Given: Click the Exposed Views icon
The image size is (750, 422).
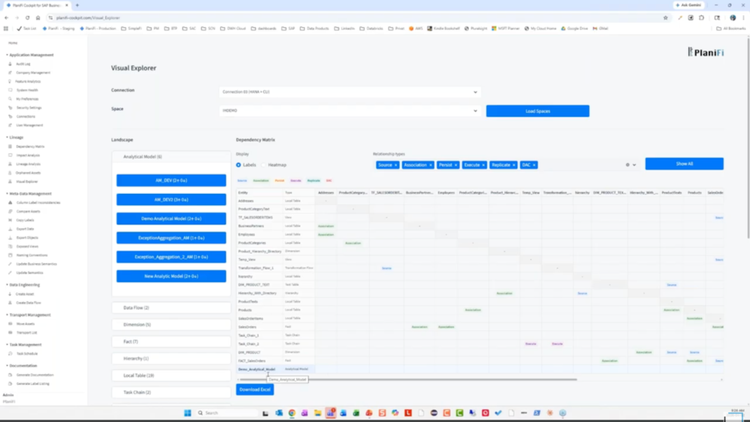Looking at the screenshot, I should pyautogui.click(x=10, y=246).
